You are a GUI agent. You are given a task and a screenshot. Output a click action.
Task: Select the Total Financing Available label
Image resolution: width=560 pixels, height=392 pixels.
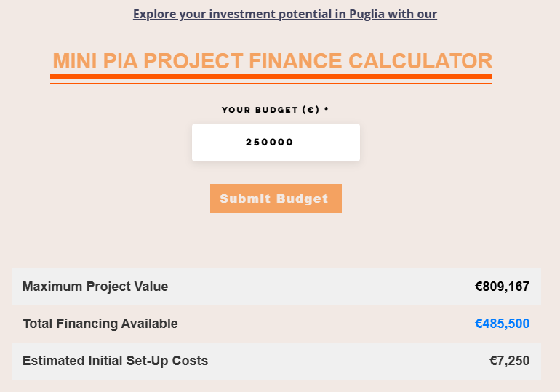click(x=100, y=324)
